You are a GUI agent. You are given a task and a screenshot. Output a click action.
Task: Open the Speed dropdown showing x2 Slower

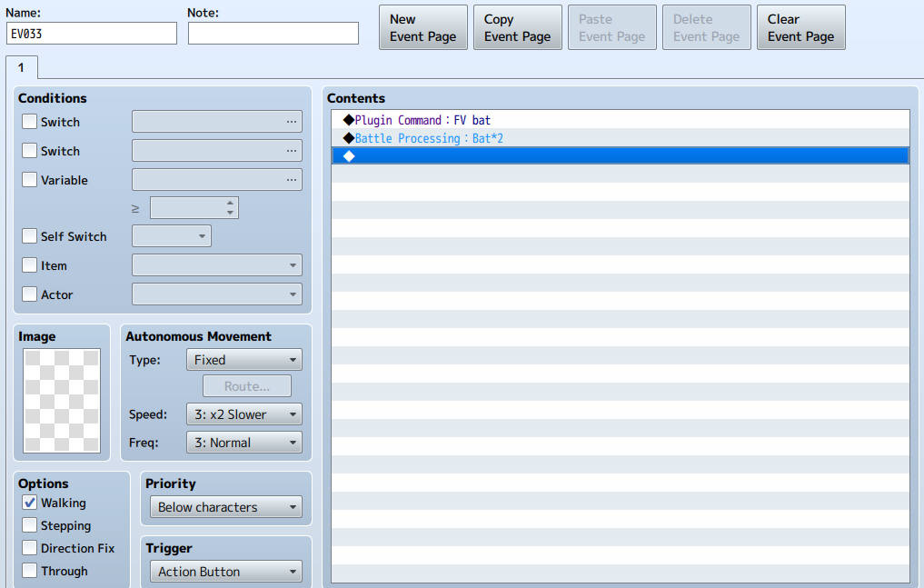(x=244, y=414)
